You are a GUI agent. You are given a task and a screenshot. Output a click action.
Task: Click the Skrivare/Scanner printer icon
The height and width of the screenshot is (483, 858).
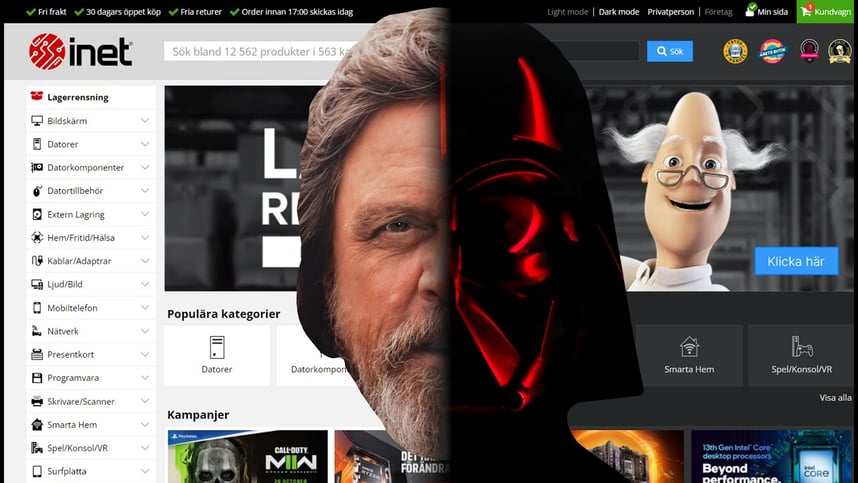tap(37, 401)
